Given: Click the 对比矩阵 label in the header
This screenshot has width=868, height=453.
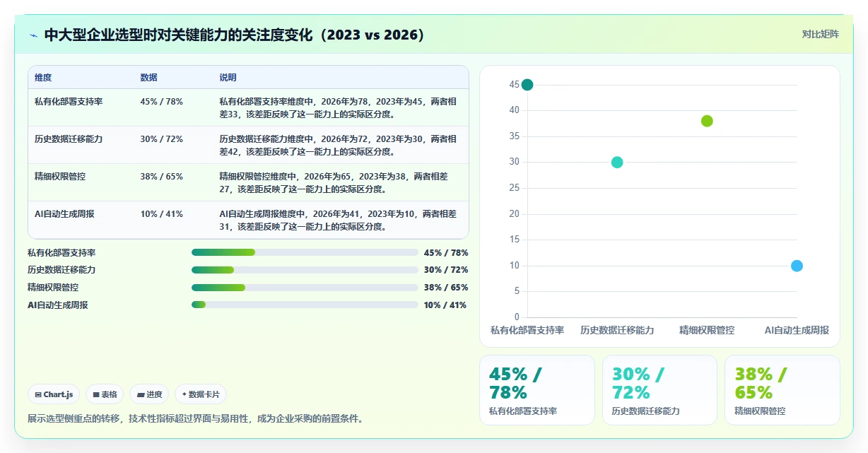Looking at the screenshot, I should tap(820, 34).
